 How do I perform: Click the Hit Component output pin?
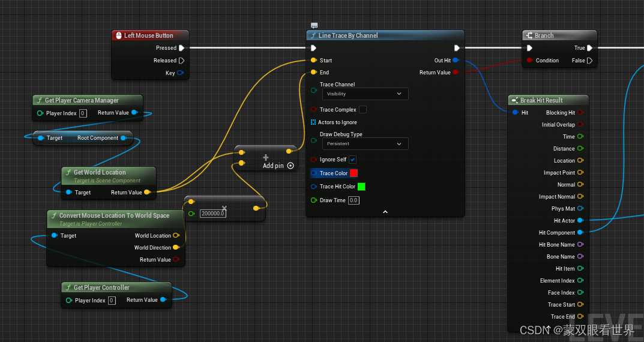coord(580,232)
